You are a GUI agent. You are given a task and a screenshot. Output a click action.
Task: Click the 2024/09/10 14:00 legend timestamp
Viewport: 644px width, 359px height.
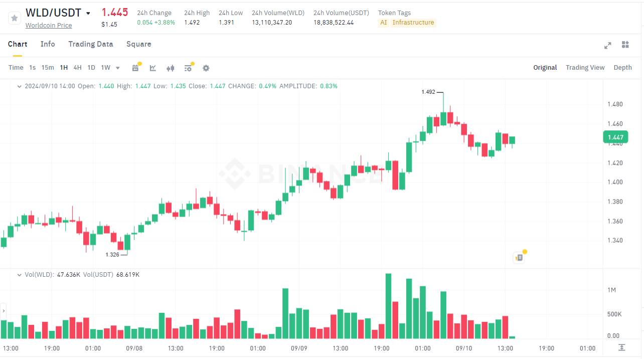pos(50,86)
